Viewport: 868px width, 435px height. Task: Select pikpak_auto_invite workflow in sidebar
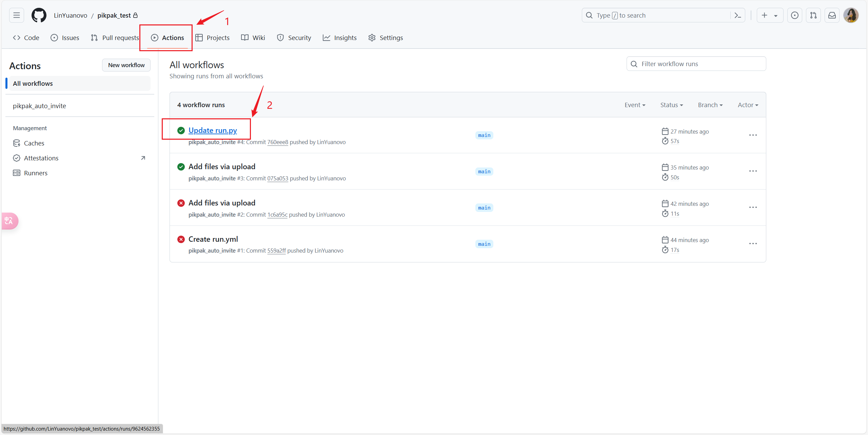[39, 106]
